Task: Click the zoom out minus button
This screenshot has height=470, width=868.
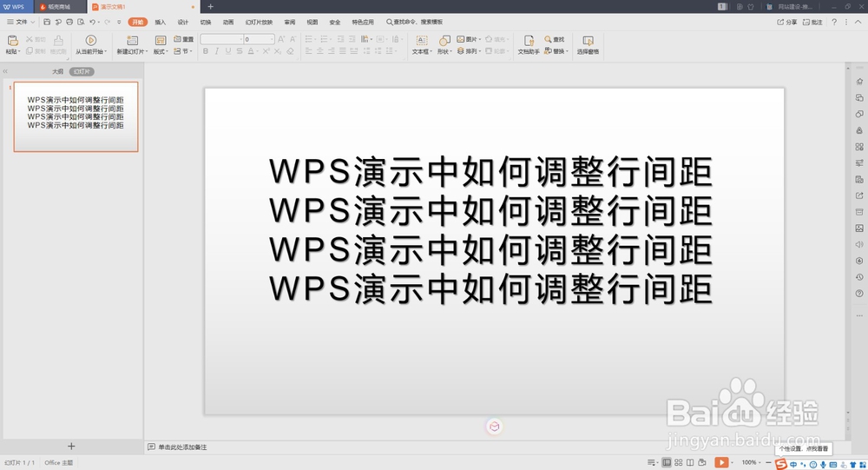Action: point(768,462)
